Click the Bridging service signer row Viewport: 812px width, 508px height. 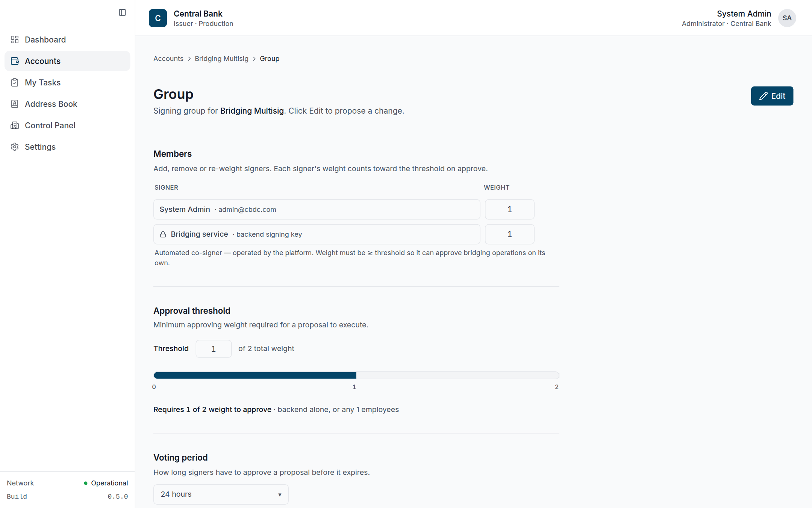pyautogui.click(x=317, y=234)
